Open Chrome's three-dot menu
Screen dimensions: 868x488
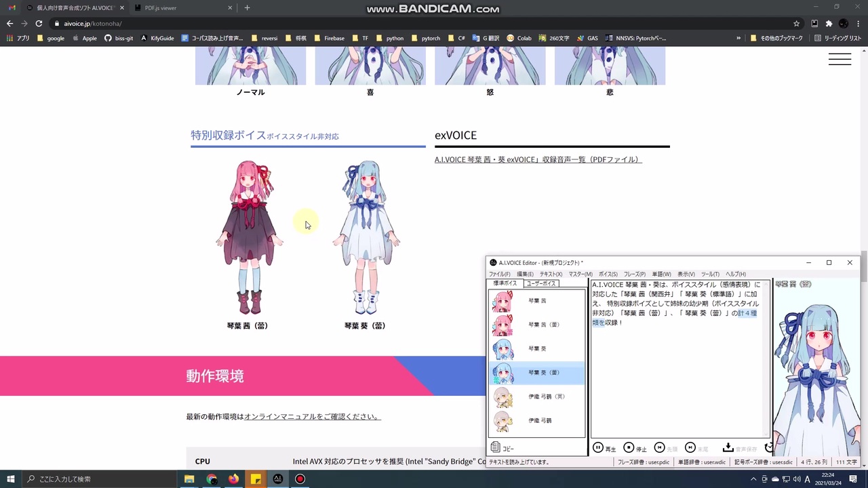pyautogui.click(x=859, y=24)
